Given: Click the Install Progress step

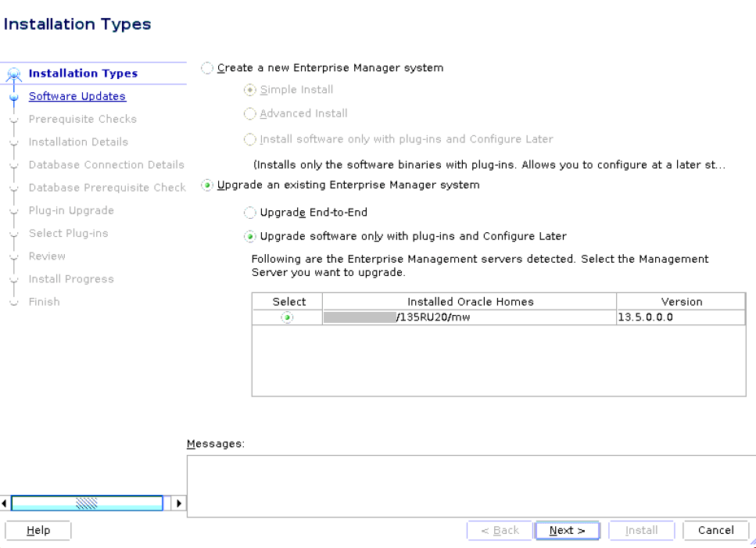Looking at the screenshot, I should click(71, 279).
